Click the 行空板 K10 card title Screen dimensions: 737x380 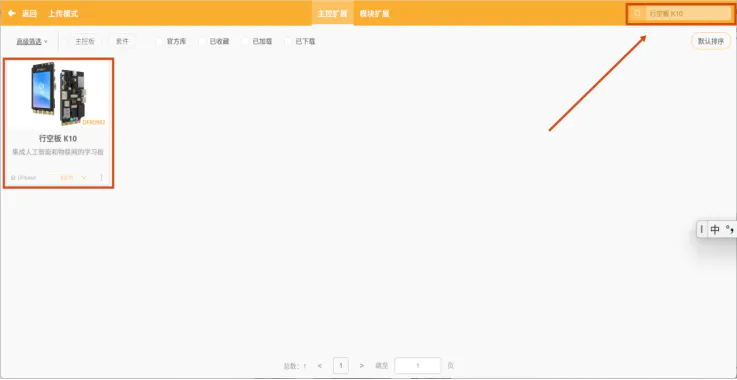click(x=58, y=139)
